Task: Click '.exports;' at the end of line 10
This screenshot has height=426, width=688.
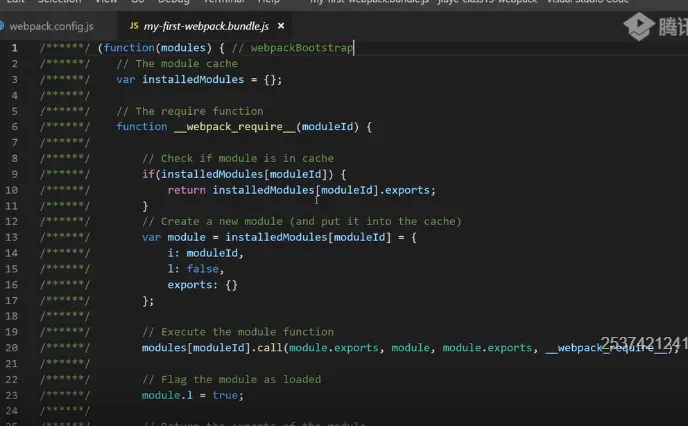Action: 408,190
